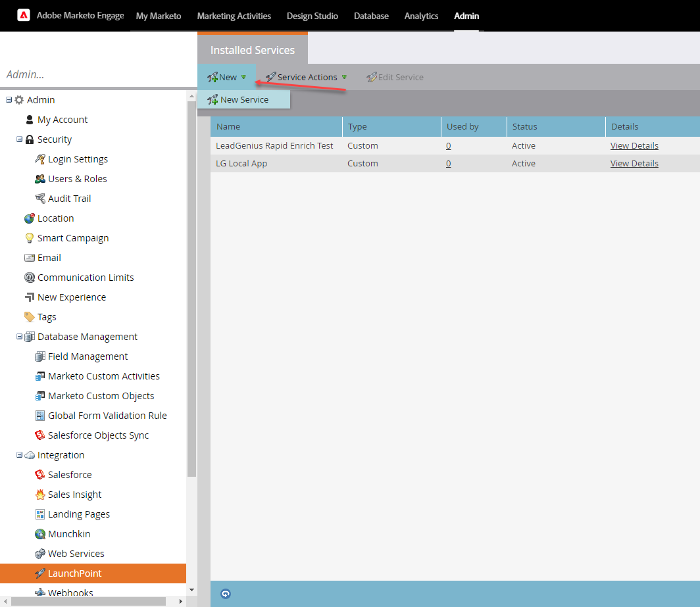Open the My Marketo tab

pos(159,16)
